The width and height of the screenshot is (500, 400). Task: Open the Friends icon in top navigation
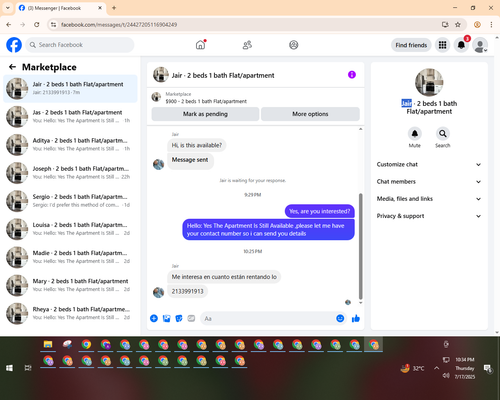[247, 45]
